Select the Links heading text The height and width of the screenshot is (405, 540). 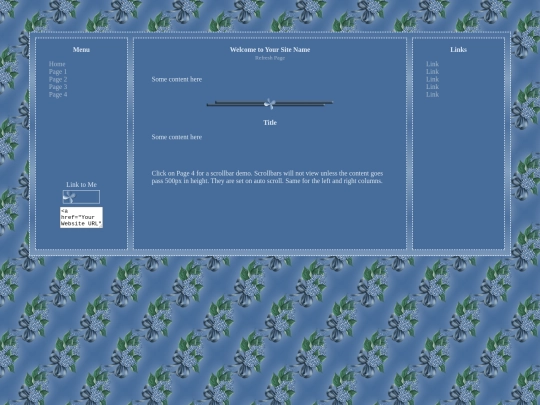tap(458, 50)
